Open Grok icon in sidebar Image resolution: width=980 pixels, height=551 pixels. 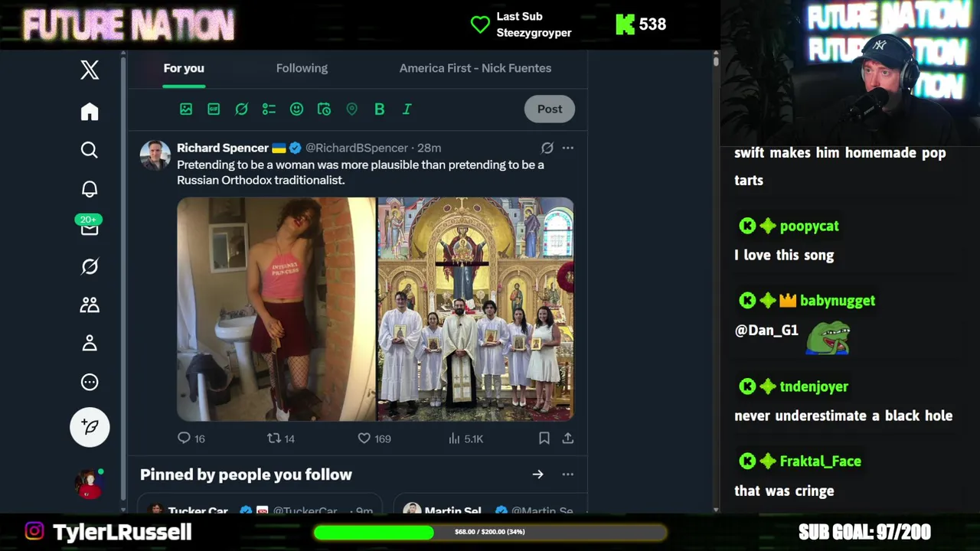(x=90, y=266)
